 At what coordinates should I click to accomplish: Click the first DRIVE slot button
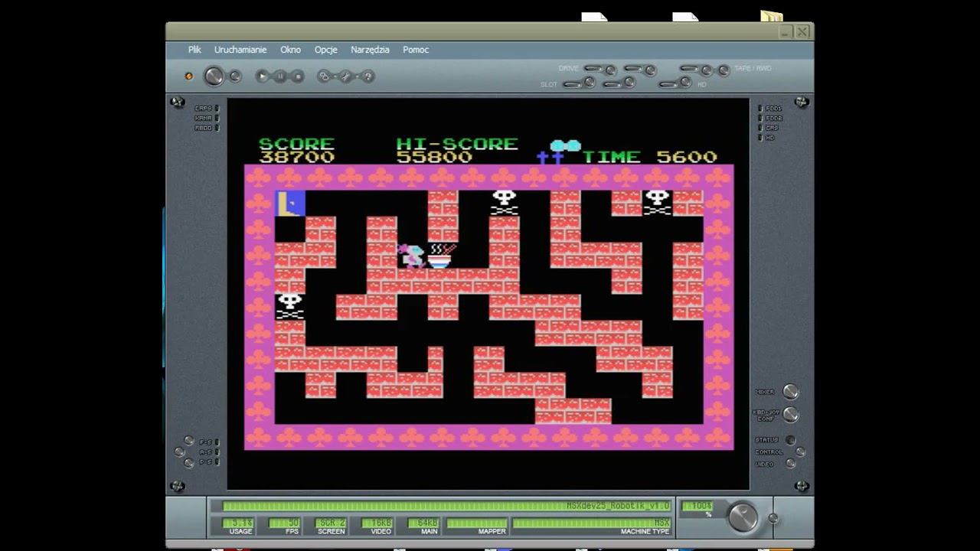(x=594, y=68)
